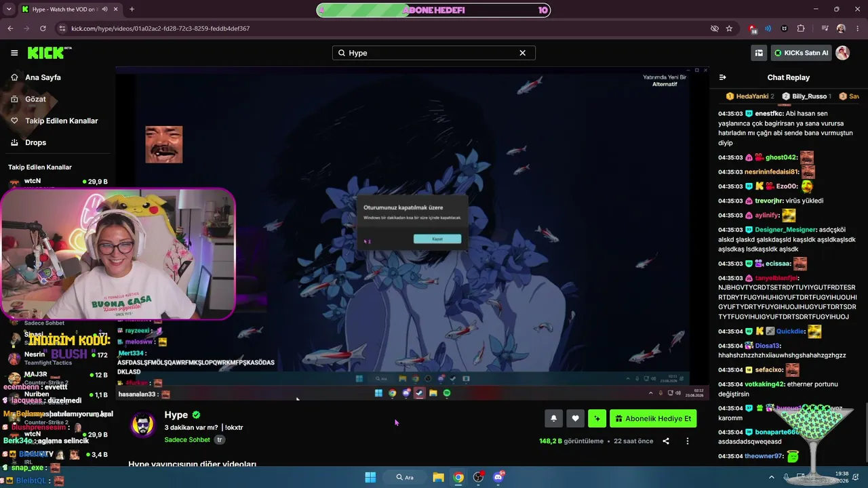Open Billy_Russo top gifter badge
Image resolution: width=868 pixels, height=488 pixels.
[x=806, y=96]
